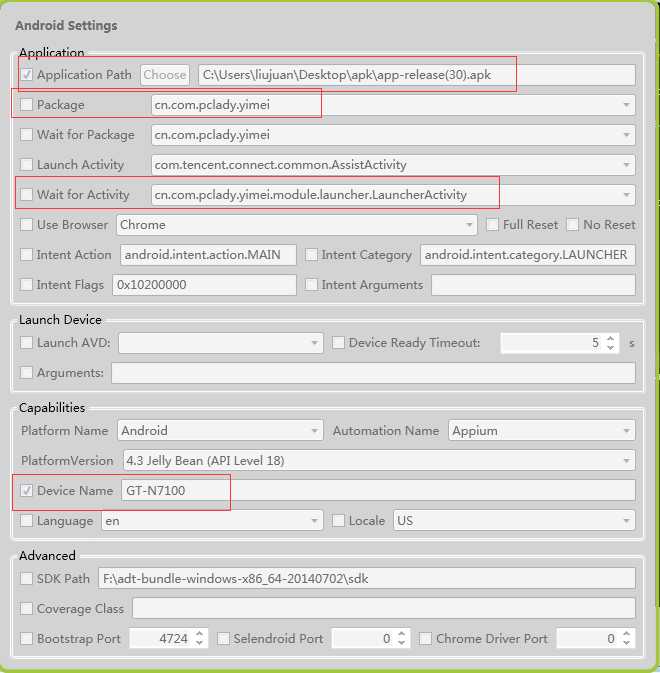Enable the Device Ready Timeout checkbox
The height and width of the screenshot is (673, 660).
pos(338,343)
